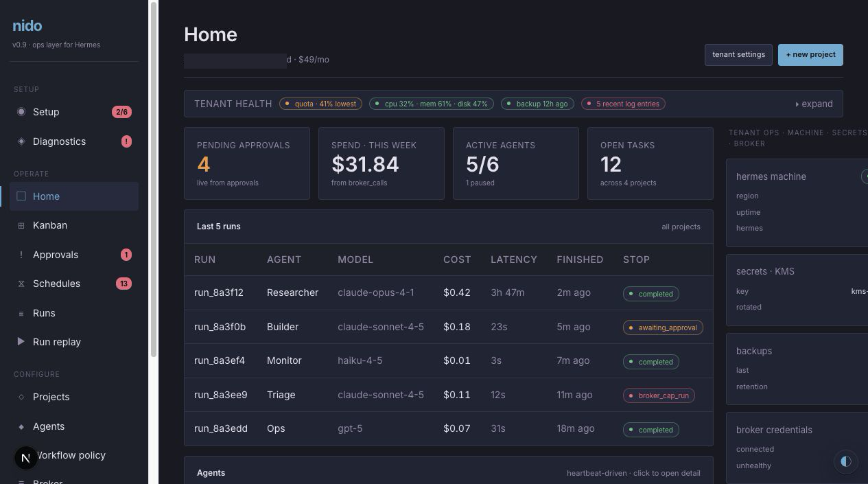Navigate to Agents in Configure section
The height and width of the screenshot is (484, 868).
click(74, 426)
